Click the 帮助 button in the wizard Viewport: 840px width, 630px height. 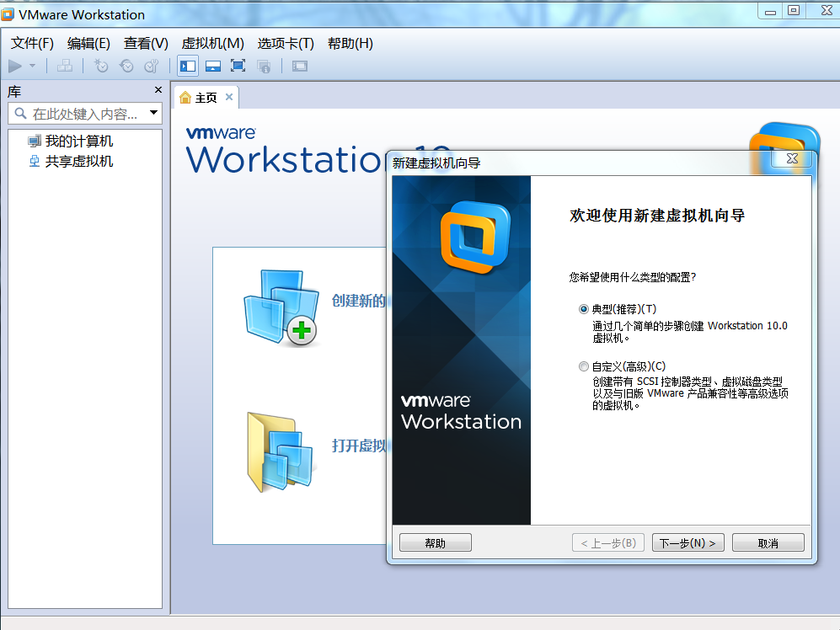click(x=436, y=542)
